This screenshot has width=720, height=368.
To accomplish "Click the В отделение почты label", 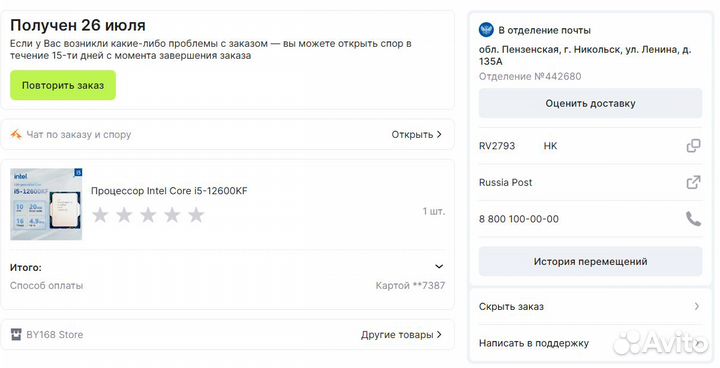I will coord(545,30).
